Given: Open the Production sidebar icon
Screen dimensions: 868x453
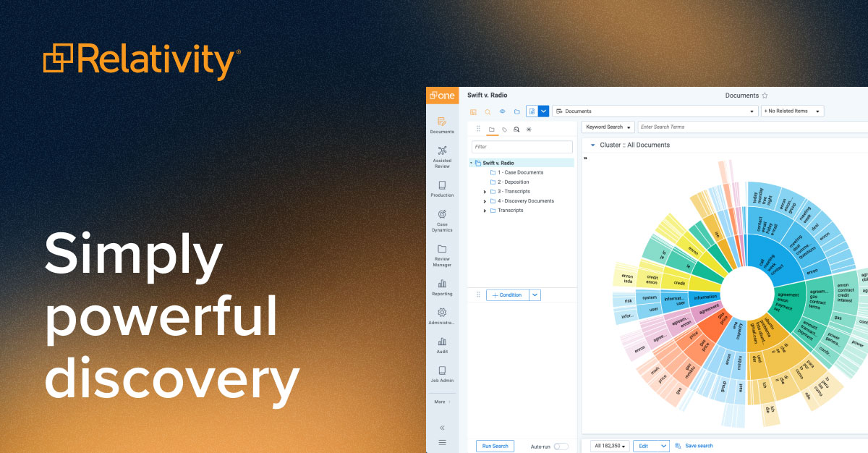Looking at the screenshot, I should (x=442, y=187).
